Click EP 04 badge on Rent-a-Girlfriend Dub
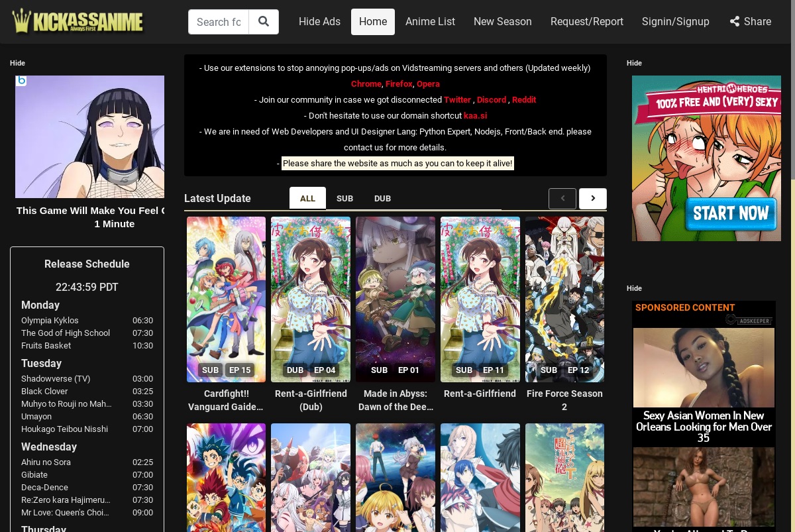795x532 pixels. pos(325,370)
